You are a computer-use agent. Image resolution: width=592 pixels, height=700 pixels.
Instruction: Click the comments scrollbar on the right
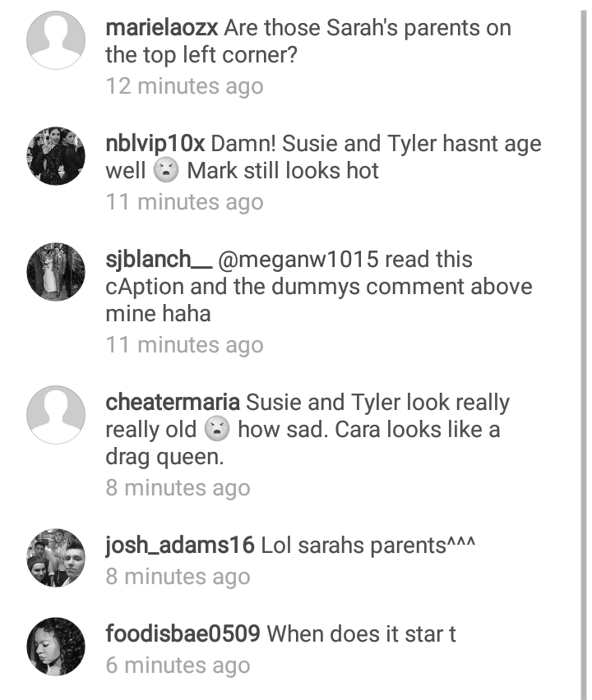pyautogui.click(x=584, y=354)
